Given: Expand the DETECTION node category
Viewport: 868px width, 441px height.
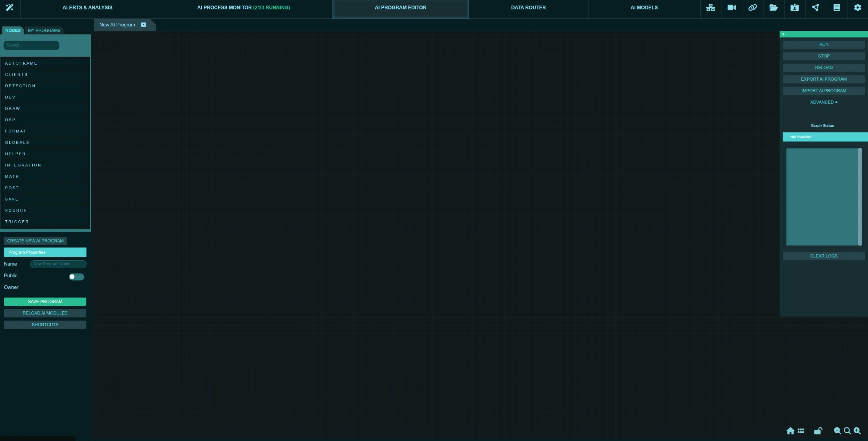Looking at the screenshot, I should tap(20, 86).
